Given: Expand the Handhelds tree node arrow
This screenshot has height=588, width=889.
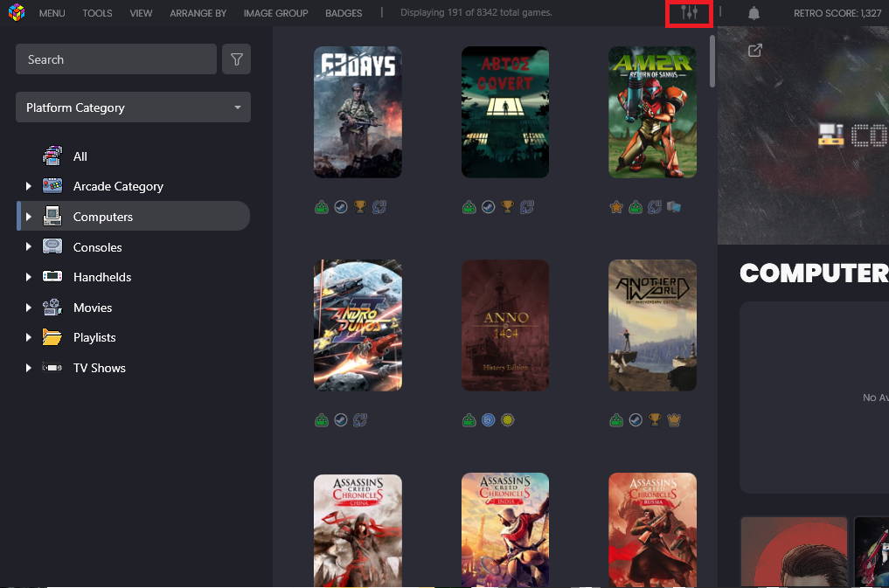Looking at the screenshot, I should pos(28,277).
